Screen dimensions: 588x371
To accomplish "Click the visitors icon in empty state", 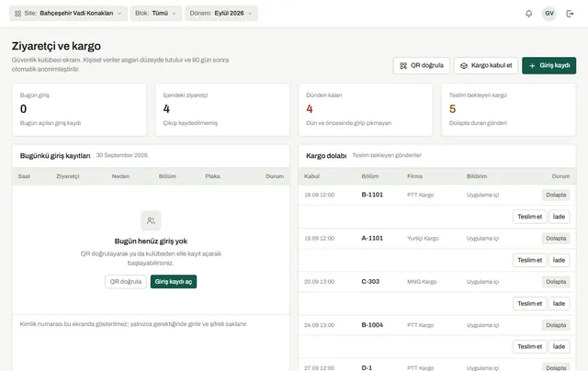I will [151, 220].
